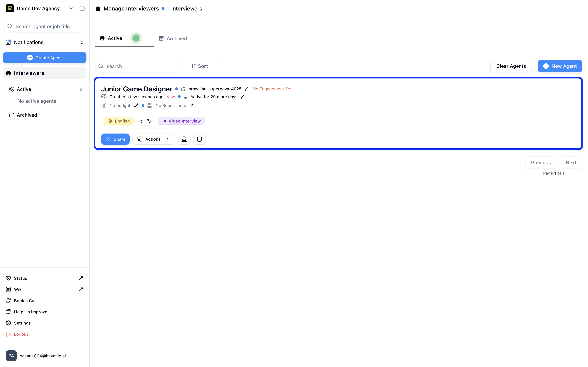Switch to the Archived tab
This screenshot has height=367, width=588.
pyautogui.click(x=173, y=38)
